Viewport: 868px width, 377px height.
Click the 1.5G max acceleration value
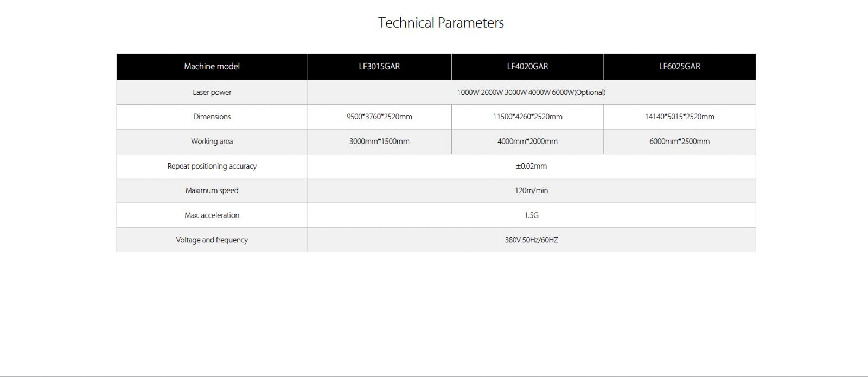pyautogui.click(x=531, y=215)
